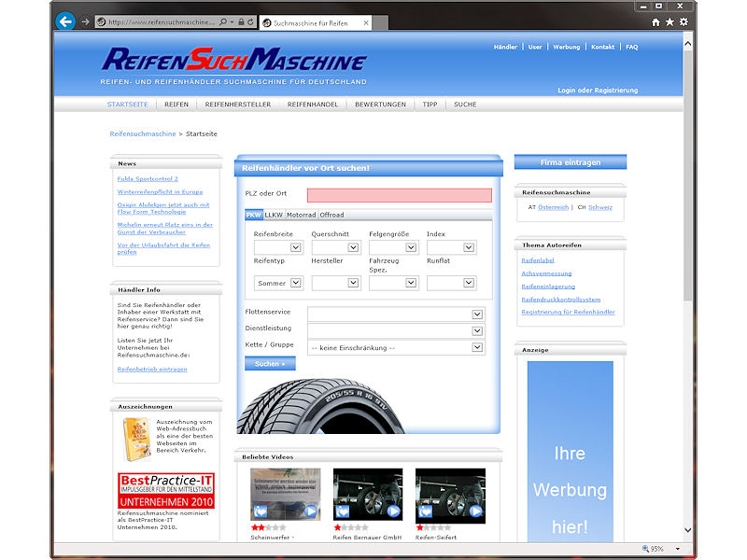Close the Suchmaschine für Reifen tab
This screenshot has width=747, height=560.
(366, 22)
